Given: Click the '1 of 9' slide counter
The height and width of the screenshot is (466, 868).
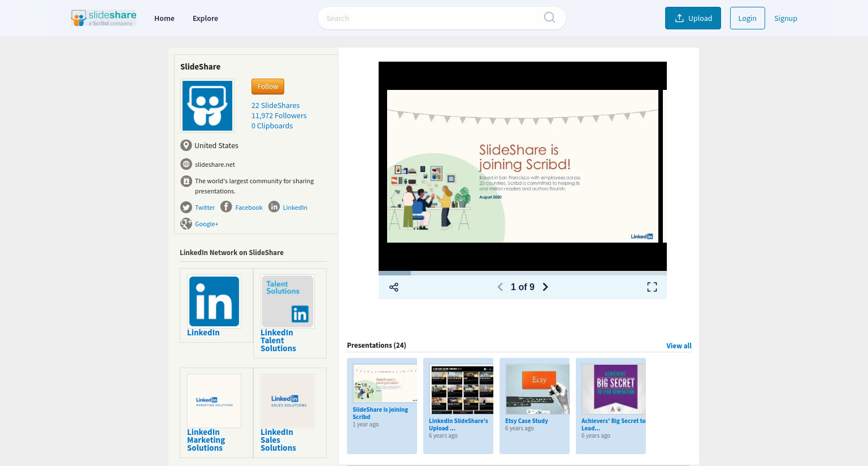Looking at the screenshot, I should point(523,287).
